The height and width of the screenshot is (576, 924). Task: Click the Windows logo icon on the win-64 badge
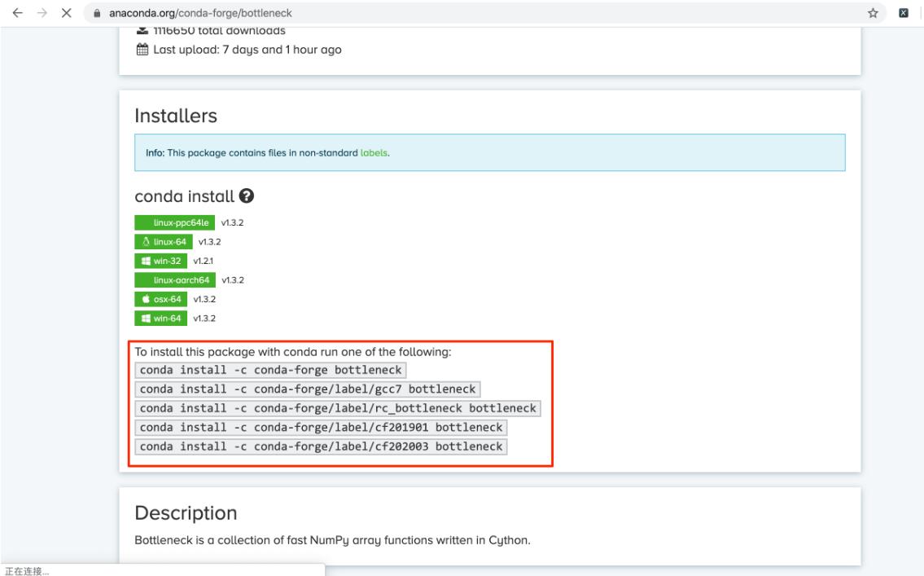click(x=146, y=319)
